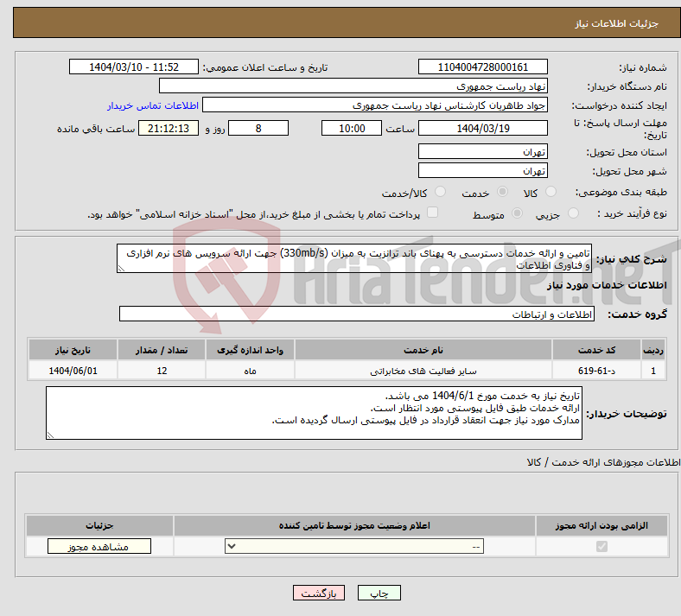Click the announcement date field 1404/03/10 - 11:52
The width and height of the screenshot is (681, 616).
(134, 67)
